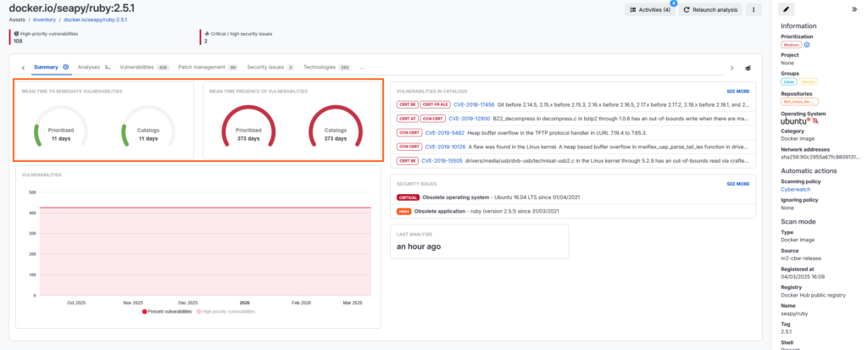868x350 pixels.
Task: Click the pencil edit icon
Action: (x=787, y=9)
